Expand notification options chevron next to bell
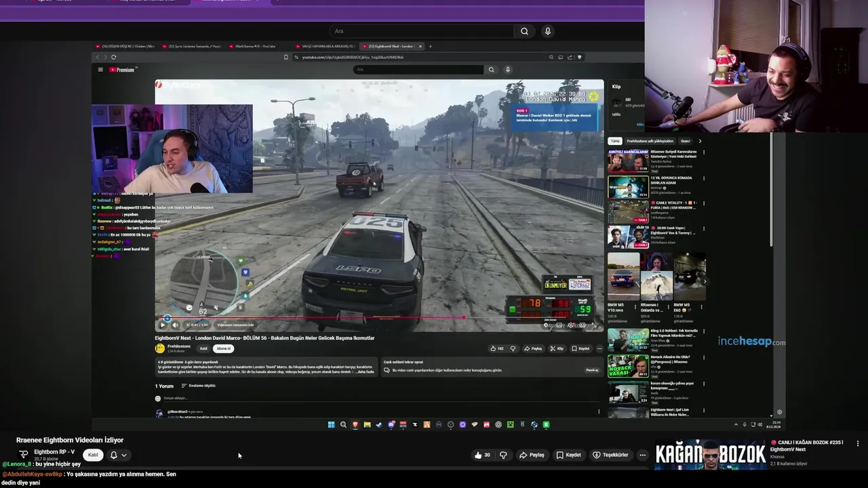868x488 pixels. [124, 455]
